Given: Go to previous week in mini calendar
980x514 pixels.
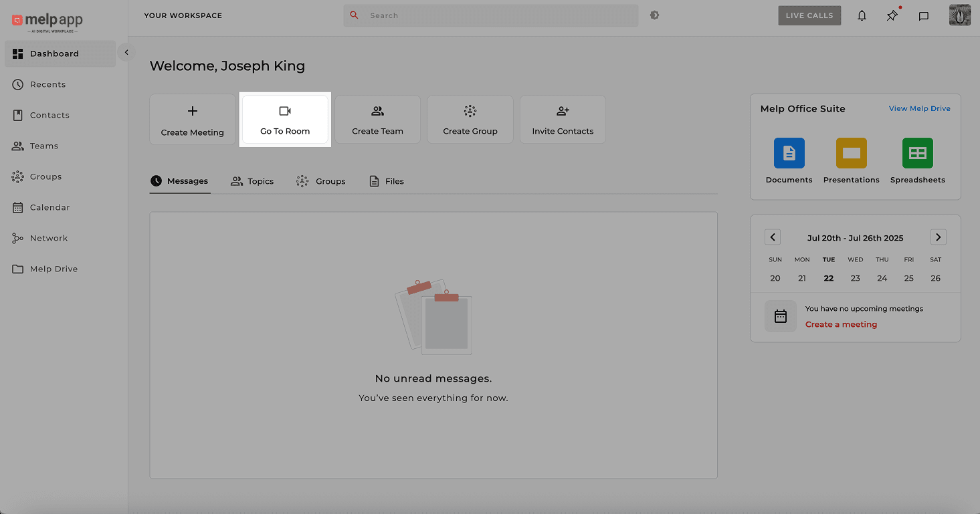Looking at the screenshot, I should coord(773,237).
